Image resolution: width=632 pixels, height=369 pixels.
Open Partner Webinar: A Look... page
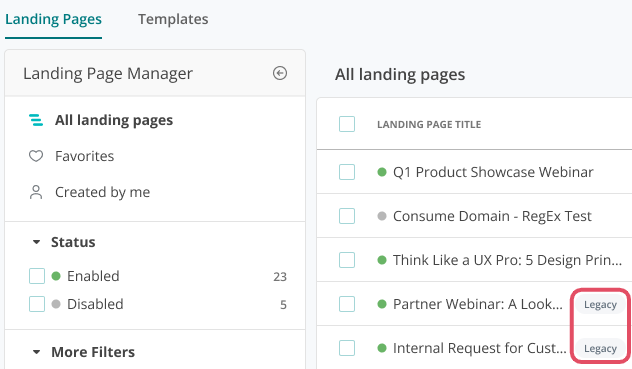(x=478, y=304)
